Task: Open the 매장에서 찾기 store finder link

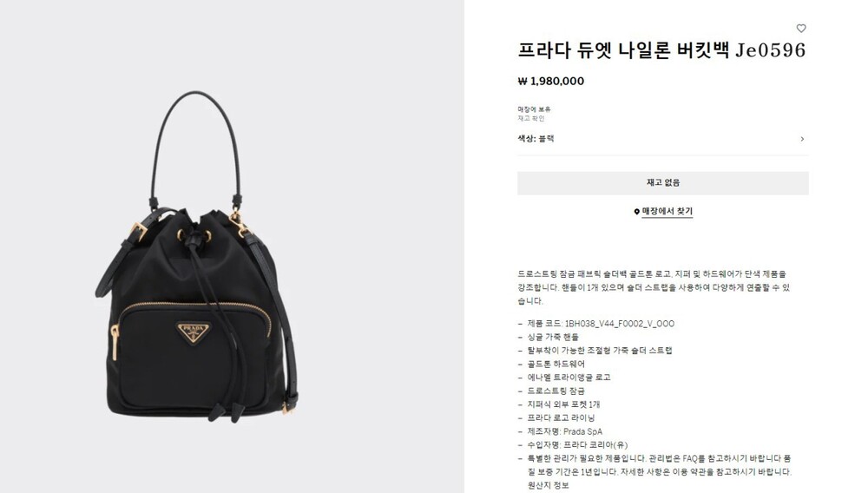Action: click(667, 212)
